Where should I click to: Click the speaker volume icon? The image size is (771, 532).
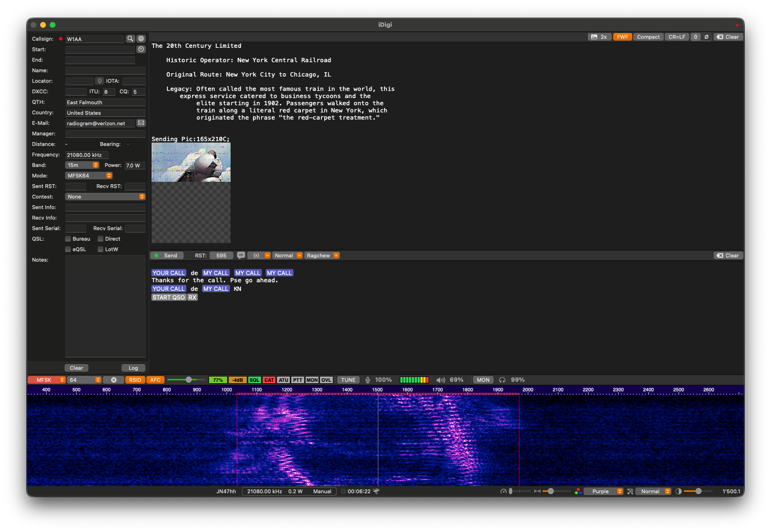coord(441,380)
